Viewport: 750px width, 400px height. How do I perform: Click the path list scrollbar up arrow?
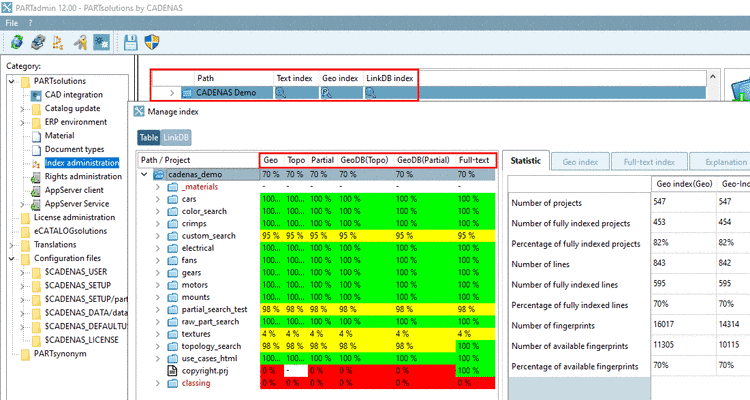point(713,77)
